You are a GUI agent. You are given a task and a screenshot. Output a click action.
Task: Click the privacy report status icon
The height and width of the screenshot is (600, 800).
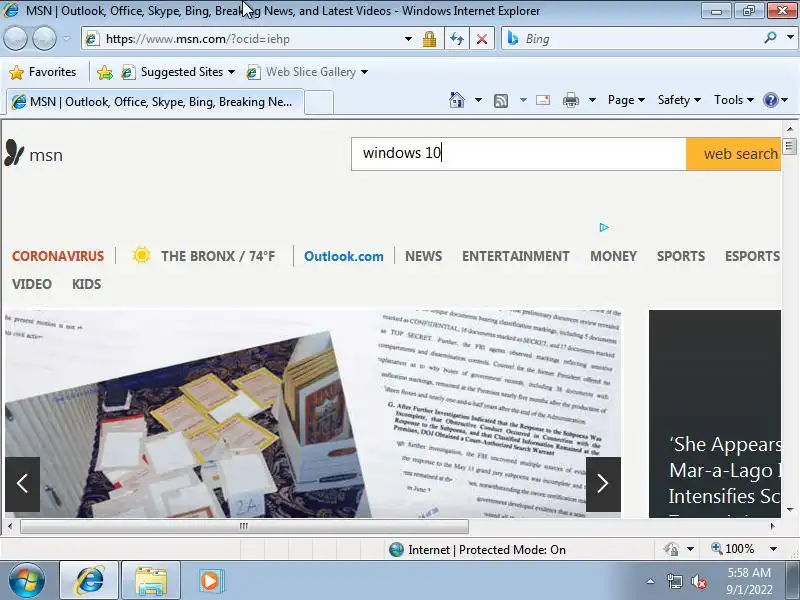671,549
